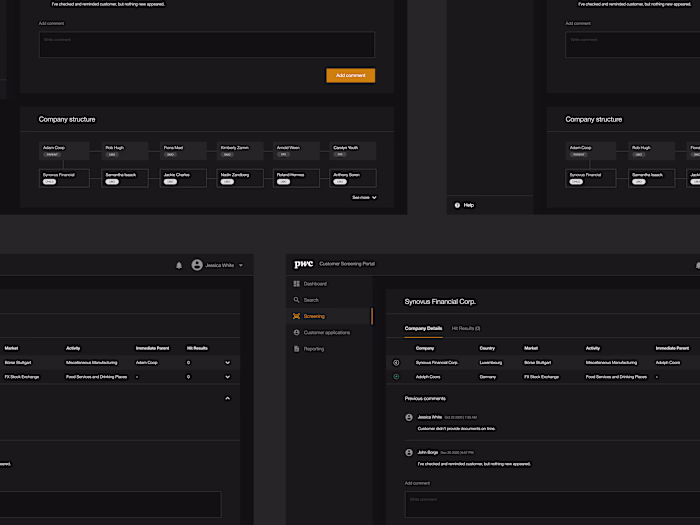Select the Nadin Zandberg structure node
The width and height of the screenshot is (700, 525).
click(240, 178)
